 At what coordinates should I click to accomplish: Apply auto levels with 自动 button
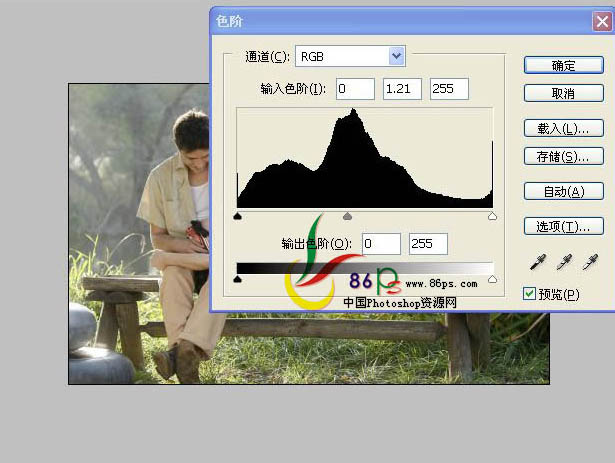coord(563,191)
